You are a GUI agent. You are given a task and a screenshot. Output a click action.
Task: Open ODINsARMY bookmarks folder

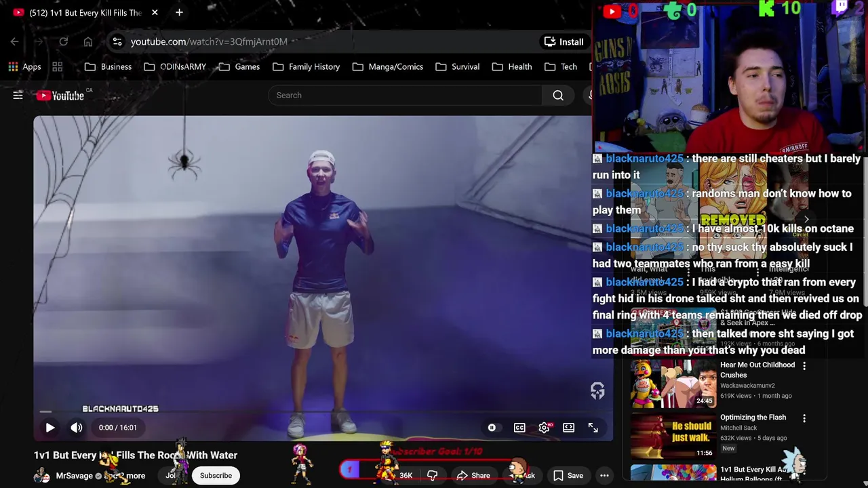(175, 66)
